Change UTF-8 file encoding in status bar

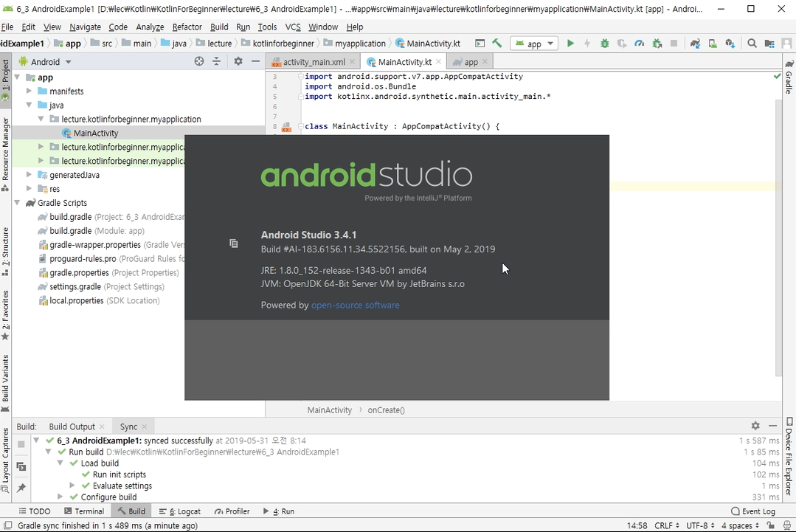[700, 525]
